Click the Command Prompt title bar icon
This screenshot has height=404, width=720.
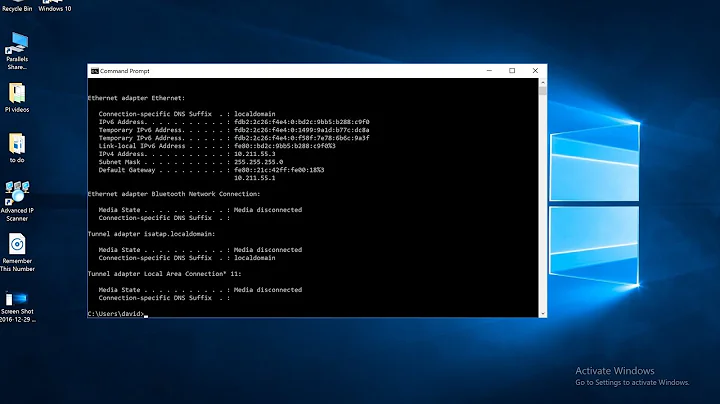point(95,71)
